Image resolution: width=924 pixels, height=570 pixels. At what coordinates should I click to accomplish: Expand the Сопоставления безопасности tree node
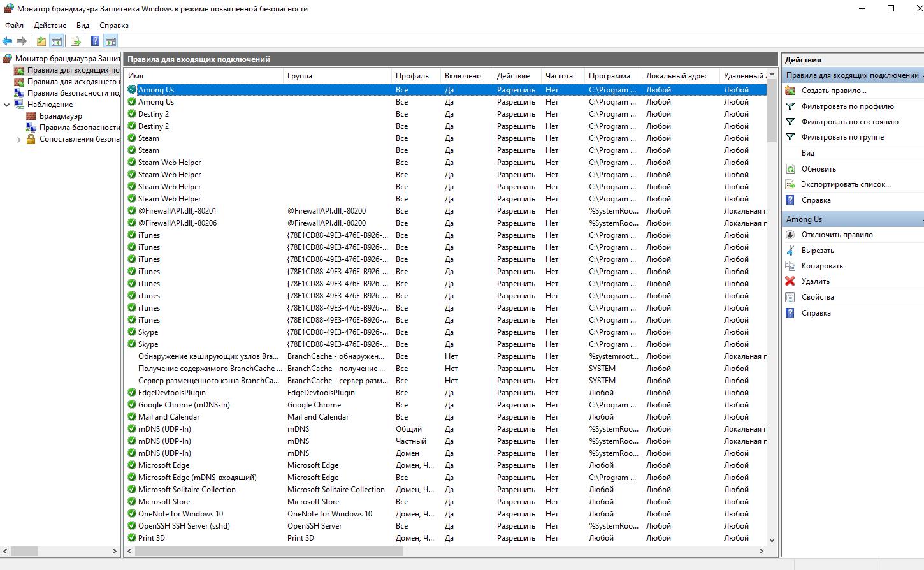(x=18, y=140)
